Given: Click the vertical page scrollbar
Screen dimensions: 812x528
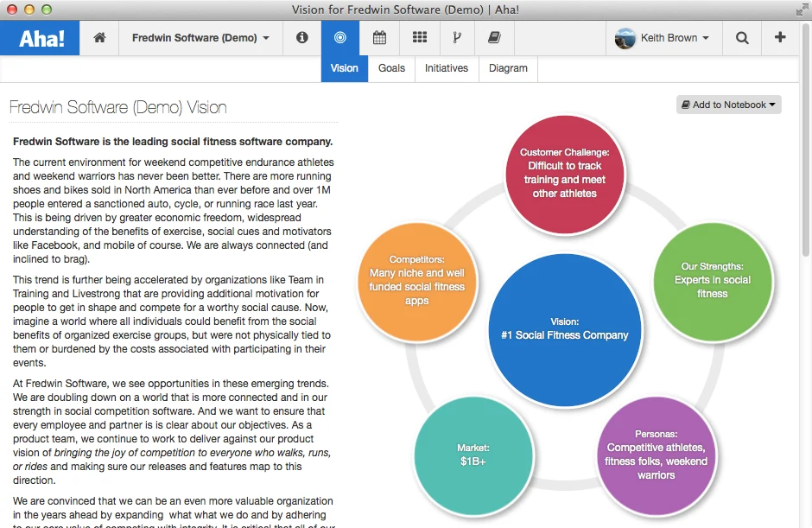Looking at the screenshot, I should (806, 140).
